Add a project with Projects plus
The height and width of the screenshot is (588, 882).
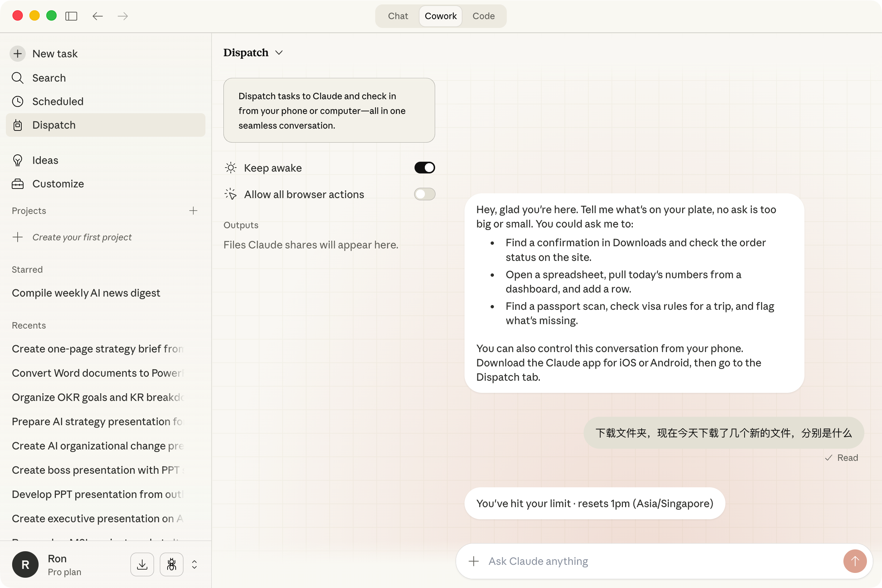click(x=193, y=211)
